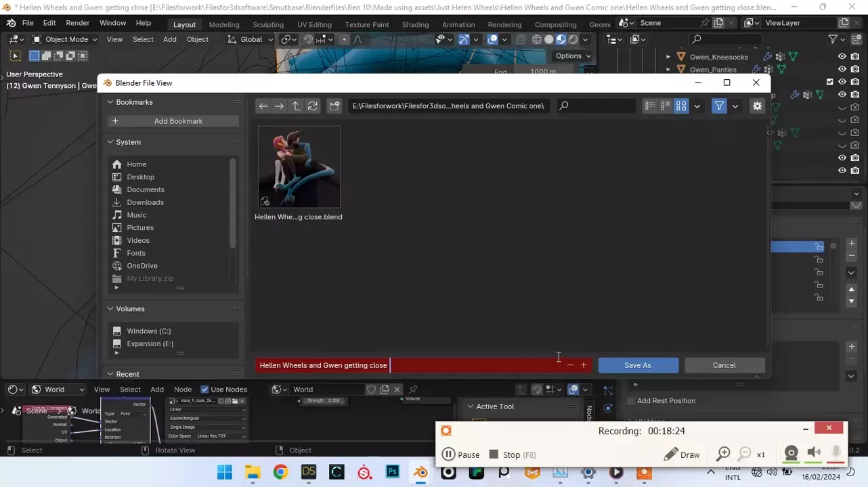The height and width of the screenshot is (487, 868).
Task: Switch file view to vertical list
Action: click(x=650, y=106)
